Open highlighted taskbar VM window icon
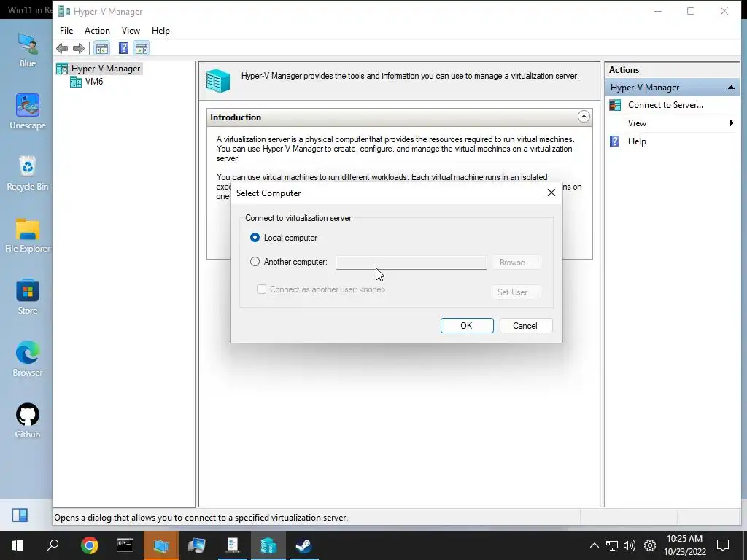This screenshot has width=747, height=560. click(x=160, y=545)
